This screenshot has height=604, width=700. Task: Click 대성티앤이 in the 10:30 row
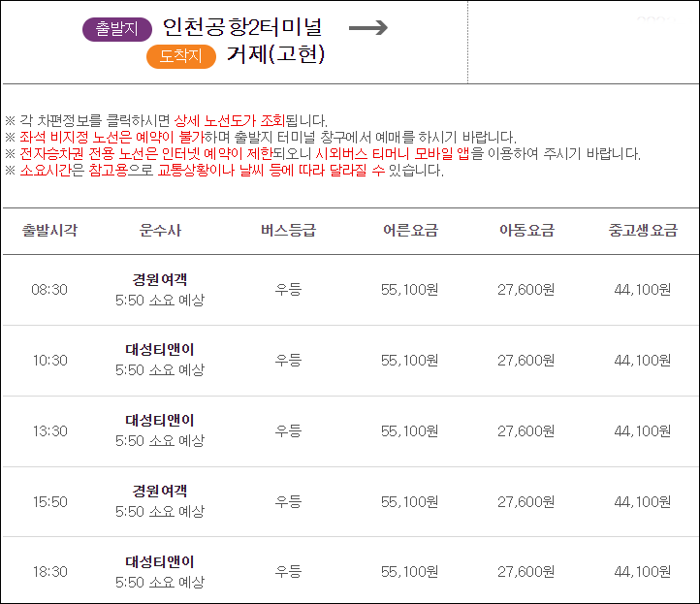pos(160,350)
